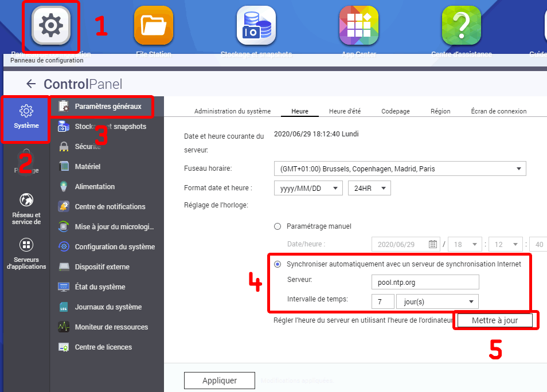This screenshot has width=547, height=392.
Task: Open Réseau et service de category
Action: coord(26,209)
